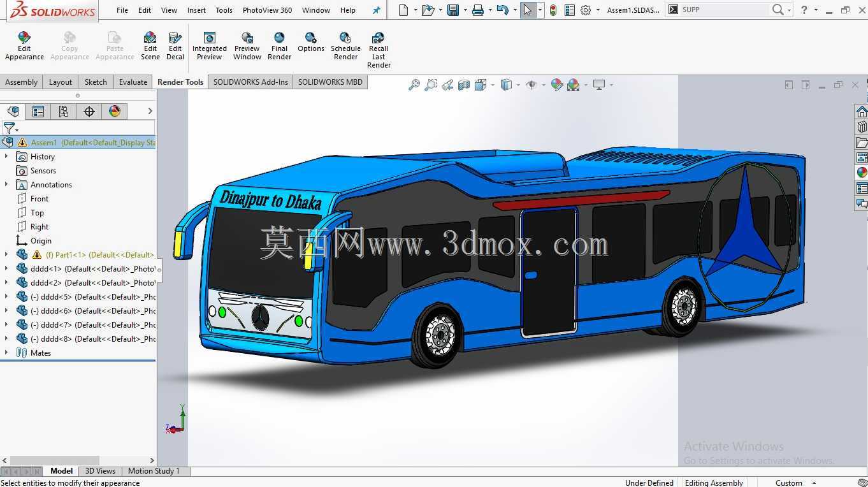Image resolution: width=868 pixels, height=487 pixels.
Task: Launch Final Render
Action: tap(279, 47)
